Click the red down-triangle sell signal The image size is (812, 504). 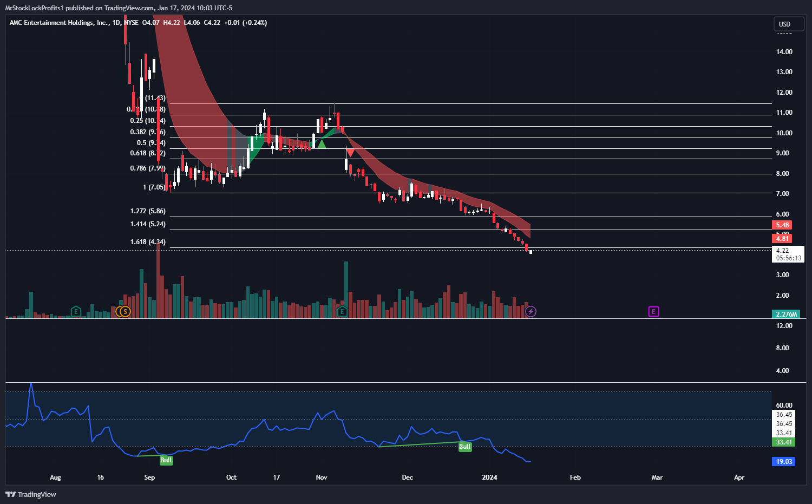coord(351,153)
